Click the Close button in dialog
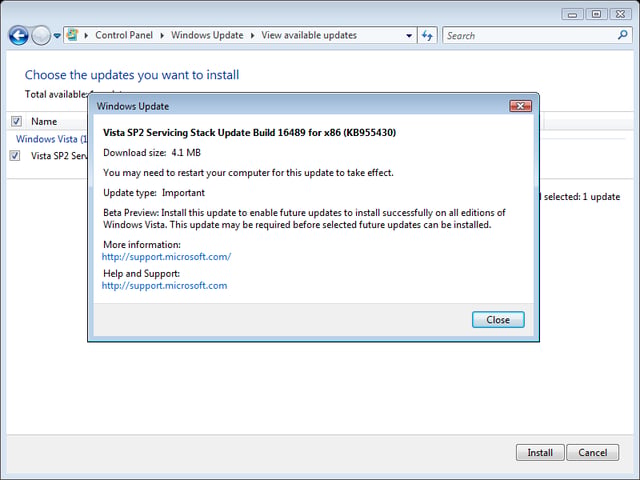The image size is (640, 480). (x=498, y=320)
